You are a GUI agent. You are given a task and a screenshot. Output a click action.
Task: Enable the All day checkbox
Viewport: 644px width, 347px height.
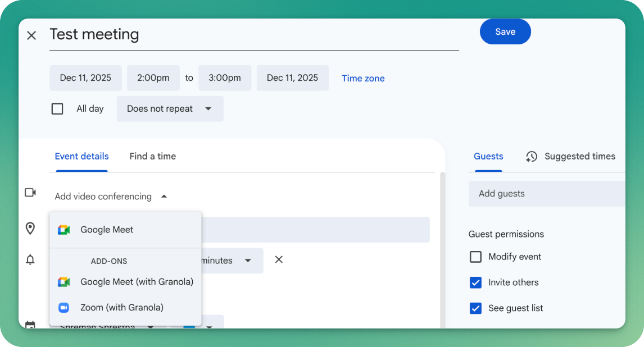[57, 109]
